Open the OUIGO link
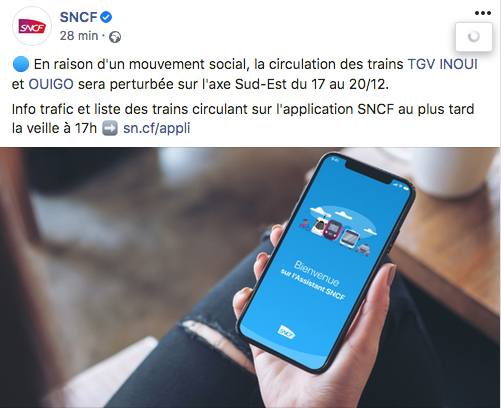 point(51,84)
